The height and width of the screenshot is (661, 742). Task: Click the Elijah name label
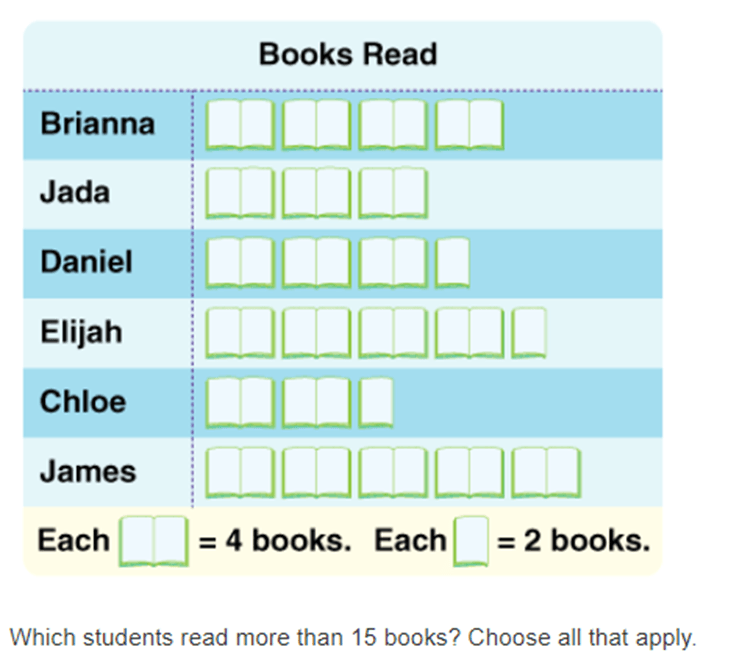pyautogui.click(x=81, y=332)
